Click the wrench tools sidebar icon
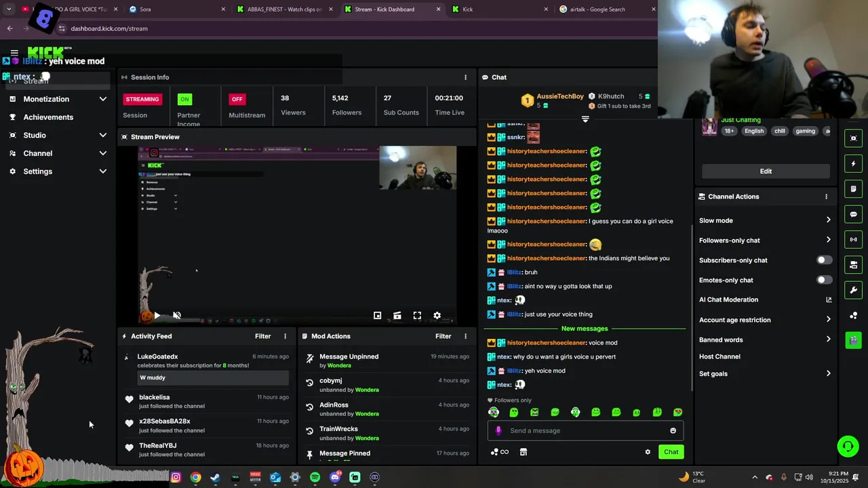 pos(853,290)
